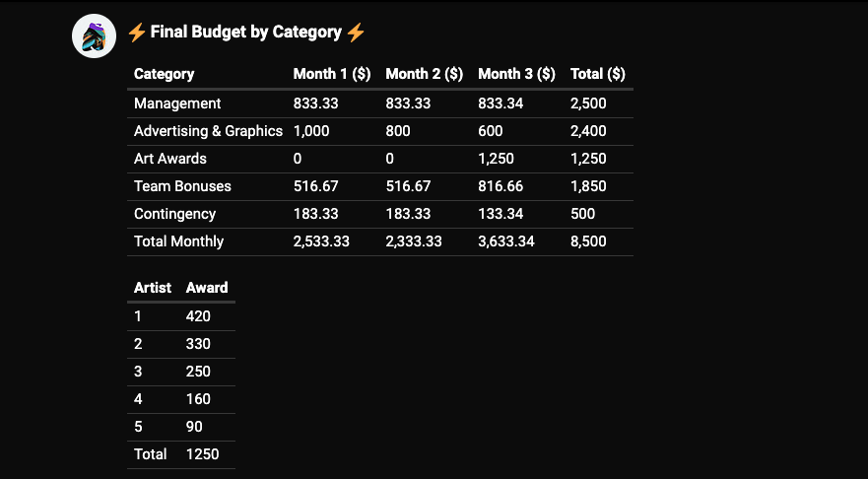Select the 'Category' column header
Image resolution: width=868 pixels, height=479 pixels.
(164, 74)
